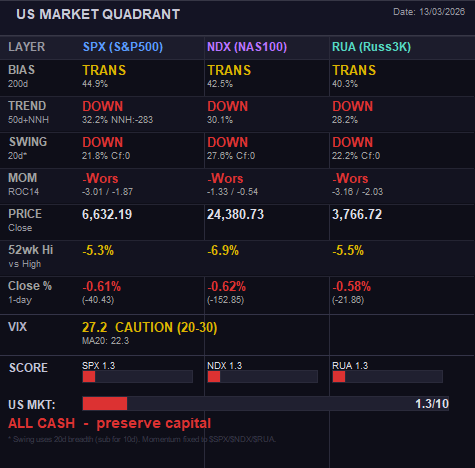
Task: Select the 52wk Hi row label
Action: point(31,256)
